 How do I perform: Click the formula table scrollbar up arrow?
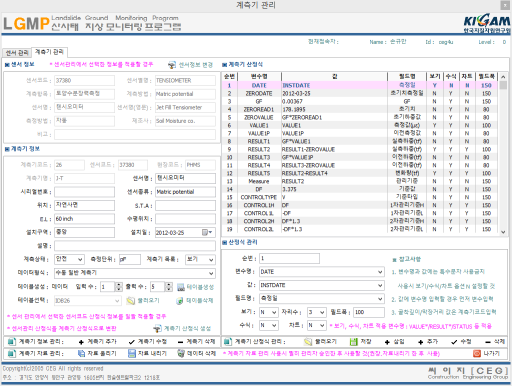pos(503,77)
